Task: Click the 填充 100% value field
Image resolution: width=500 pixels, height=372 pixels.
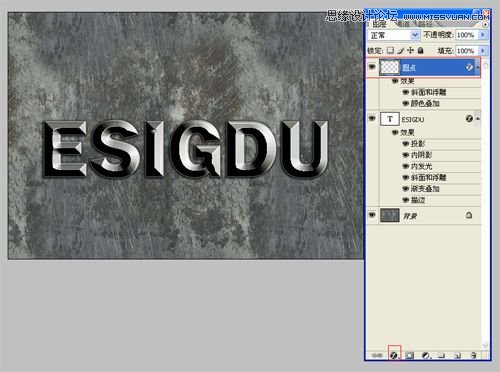Action: click(x=466, y=51)
